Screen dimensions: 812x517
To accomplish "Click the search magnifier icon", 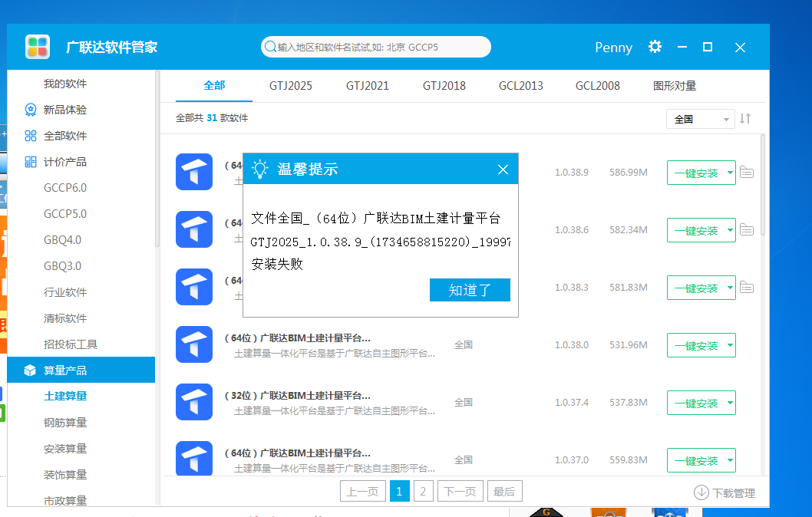I will point(270,47).
